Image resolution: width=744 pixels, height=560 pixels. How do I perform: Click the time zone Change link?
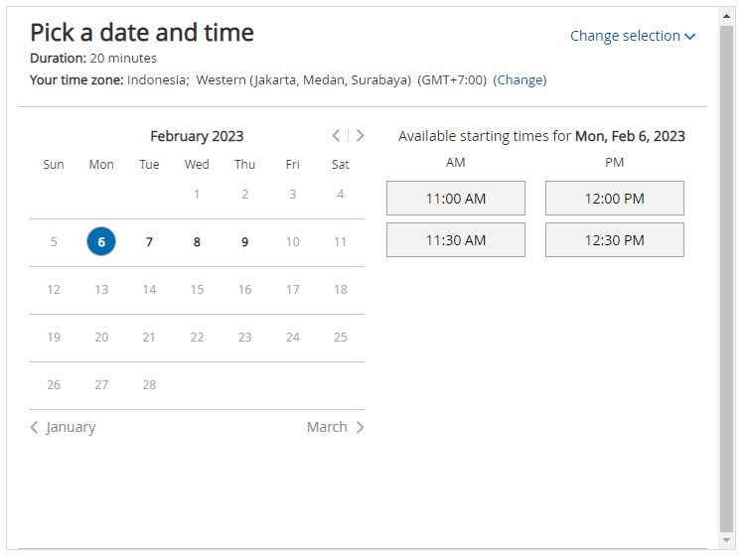tap(520, 80)
